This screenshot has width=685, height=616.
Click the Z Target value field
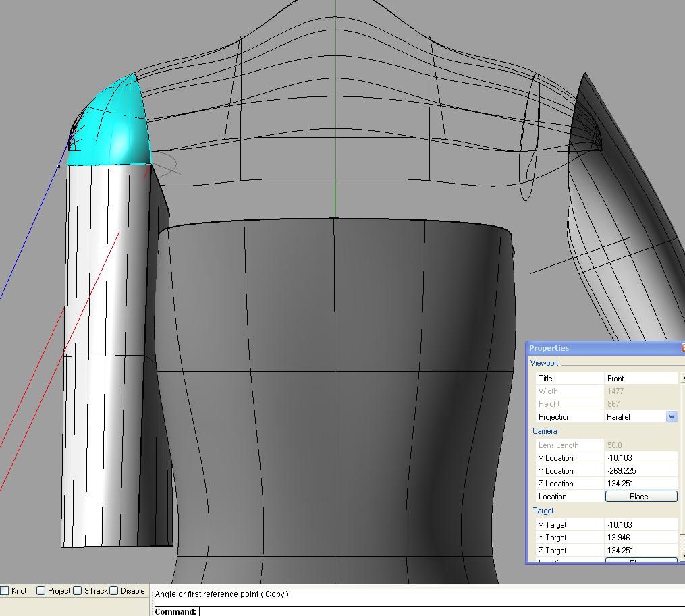click(640, 551)
